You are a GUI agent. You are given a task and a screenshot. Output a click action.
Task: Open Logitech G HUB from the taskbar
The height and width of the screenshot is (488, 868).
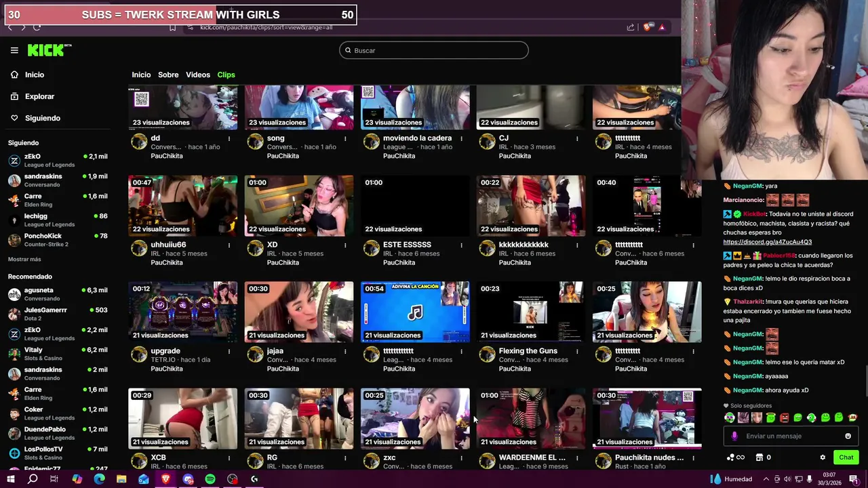[x=254, y=479]
